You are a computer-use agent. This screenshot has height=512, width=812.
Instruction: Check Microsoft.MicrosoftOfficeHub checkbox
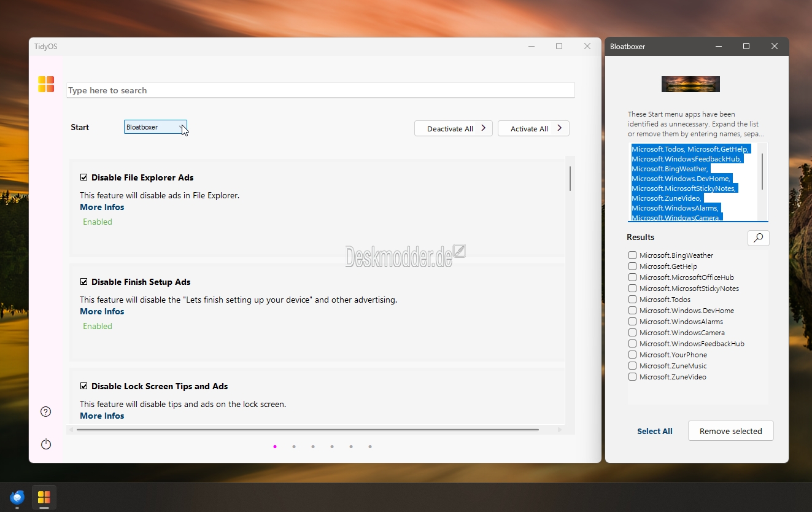[x=632, y=277]
